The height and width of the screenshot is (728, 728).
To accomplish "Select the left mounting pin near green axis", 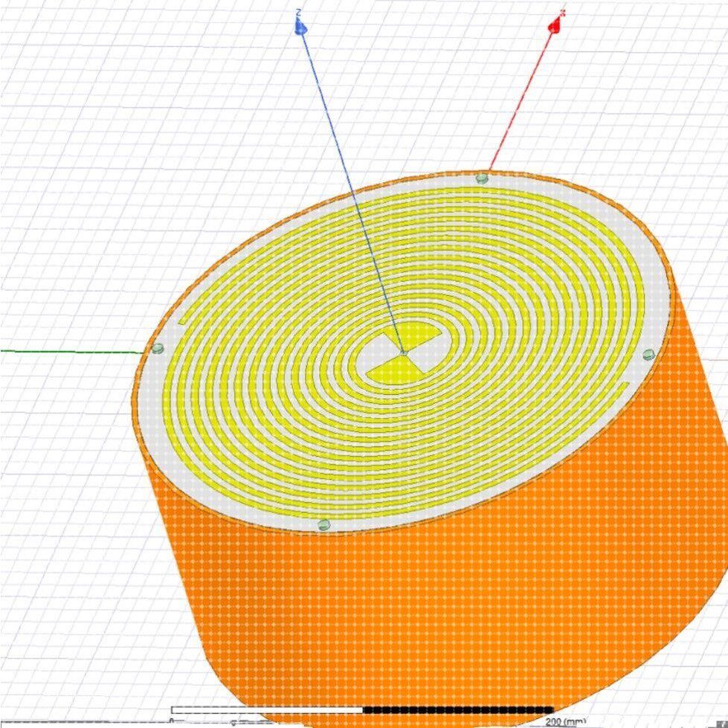I will click(x=158, y=349).
